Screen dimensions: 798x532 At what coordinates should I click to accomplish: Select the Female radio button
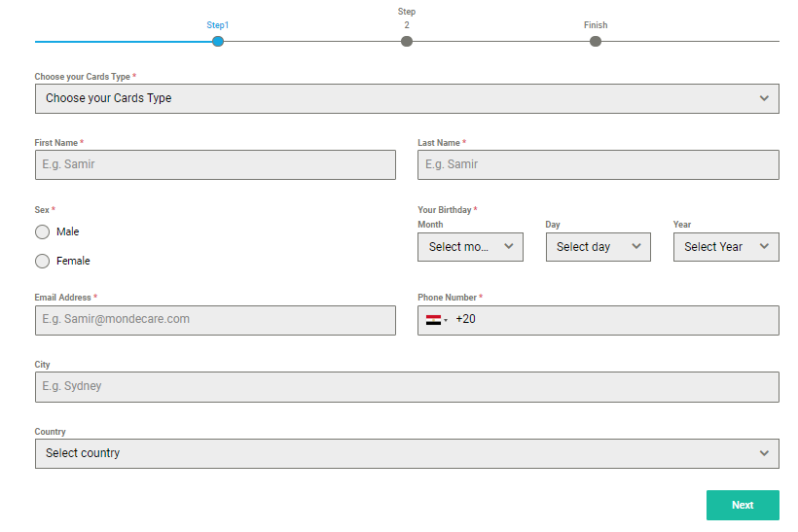coord(42,261)
